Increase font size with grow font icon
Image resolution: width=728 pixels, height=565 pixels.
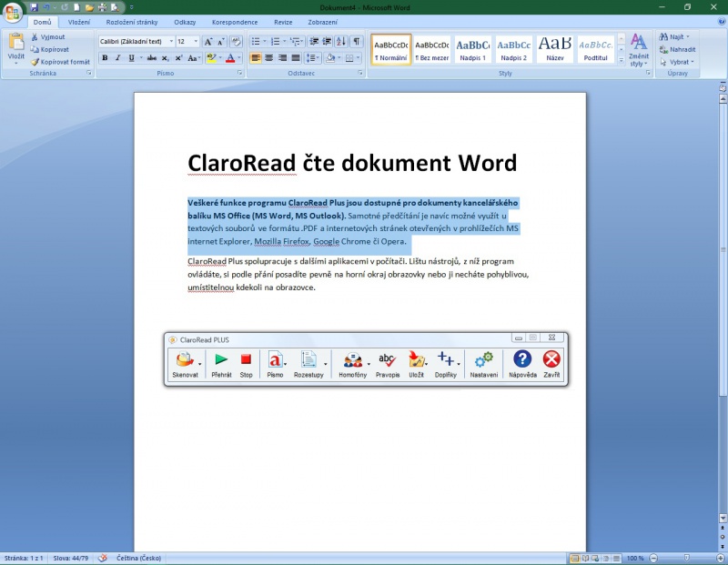(208, 42)
